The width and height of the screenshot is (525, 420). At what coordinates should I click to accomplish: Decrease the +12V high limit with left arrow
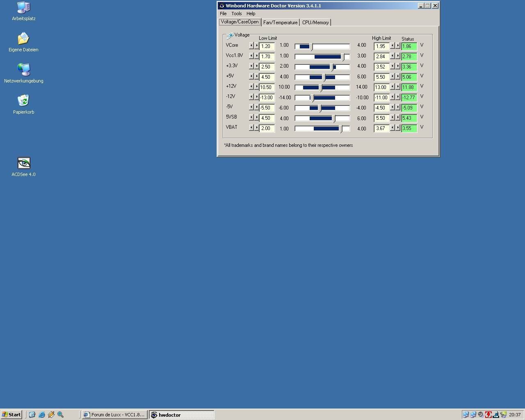392,87
